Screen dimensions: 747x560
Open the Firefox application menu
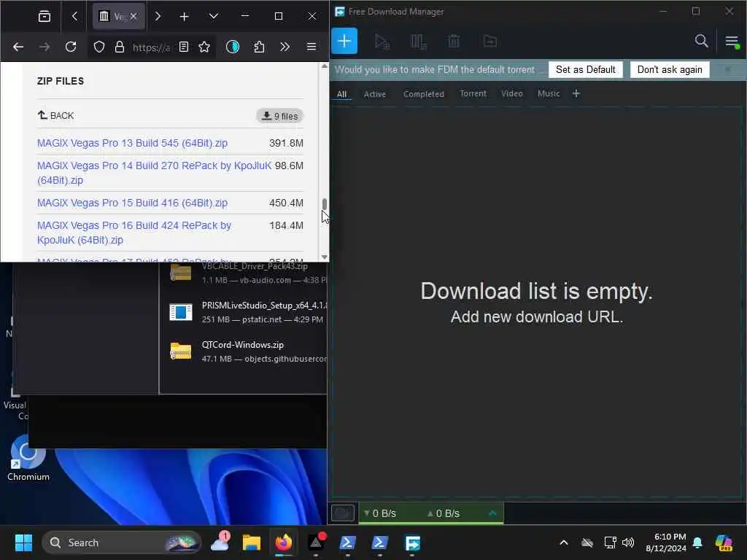click(x=311, y=47)
